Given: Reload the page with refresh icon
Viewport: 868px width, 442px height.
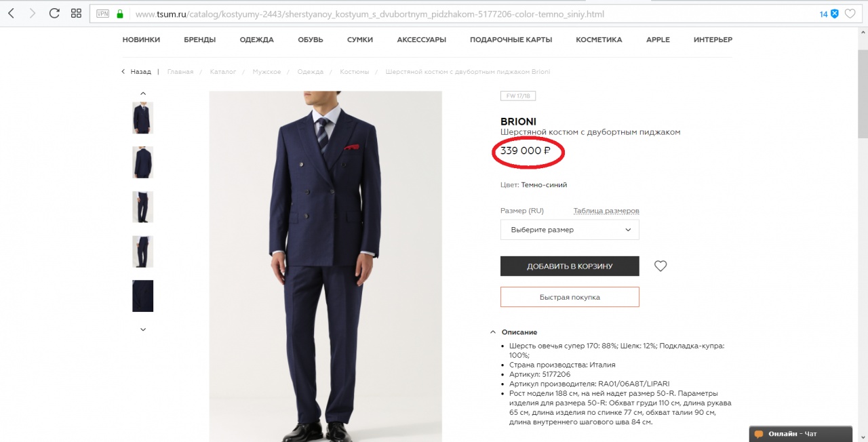Looking at the screenshot, I should 54,14.
